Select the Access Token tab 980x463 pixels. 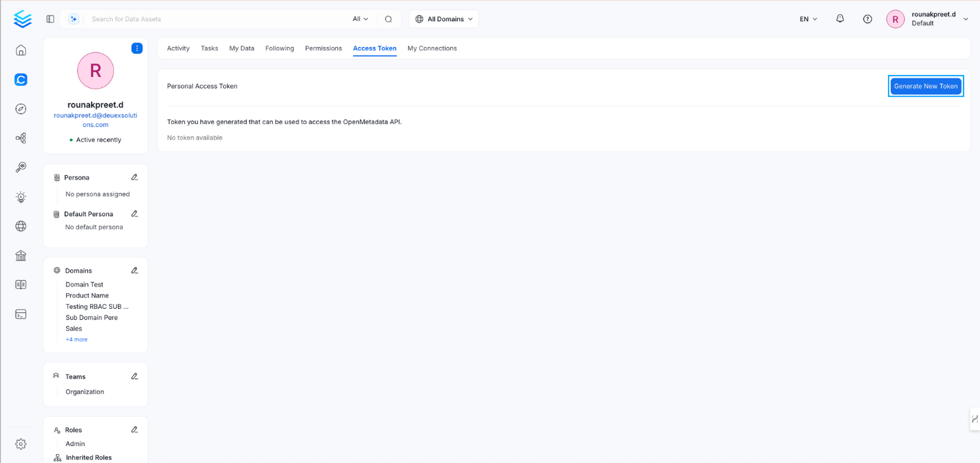click(375, 48)
